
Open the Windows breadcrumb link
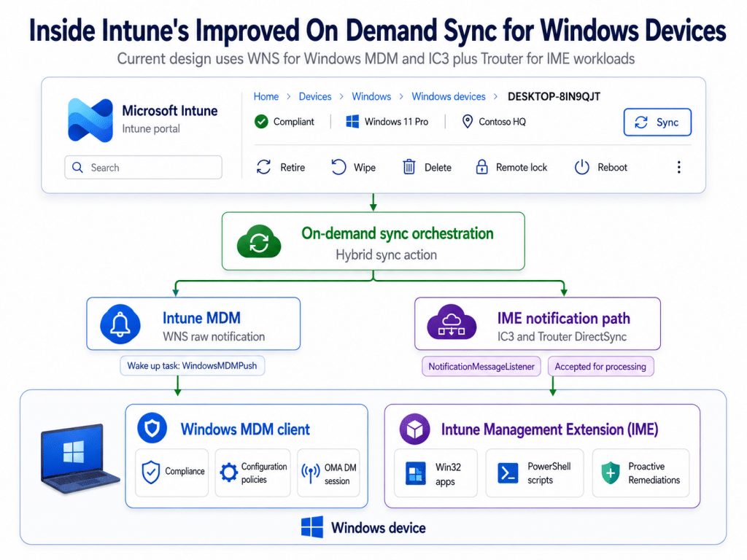click(371, 97)
